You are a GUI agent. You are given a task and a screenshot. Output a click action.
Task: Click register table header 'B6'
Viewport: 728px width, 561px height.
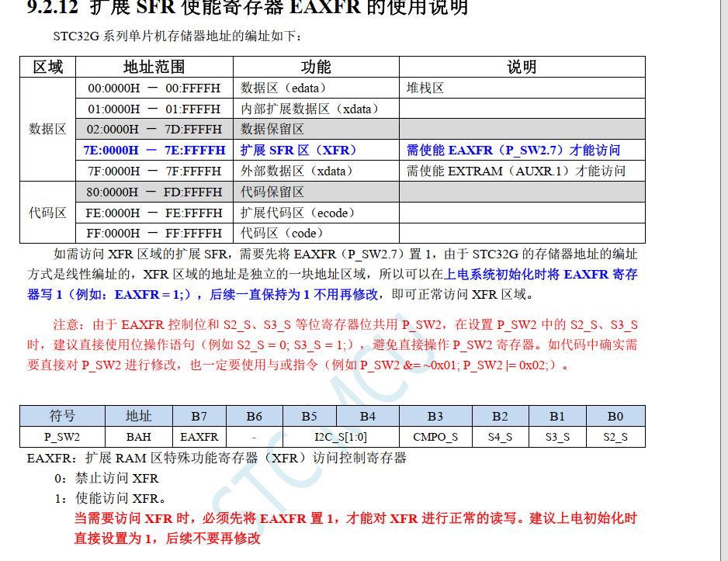255,416
